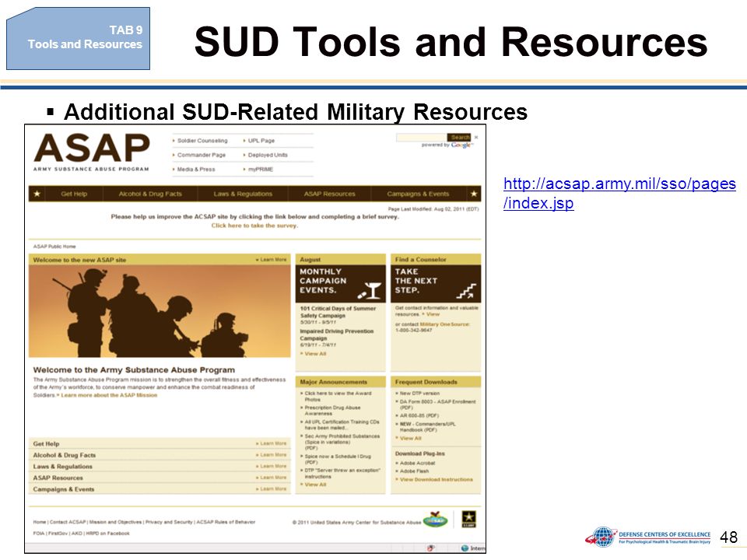Expand Learn More on Campaigns & Events row
Image resolution: width=747 pixels, height=560 pixels.
tap(272, 488)
